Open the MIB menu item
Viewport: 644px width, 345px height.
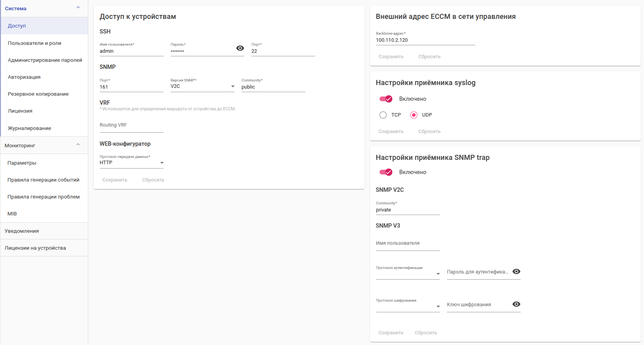(x=12, y=213)
